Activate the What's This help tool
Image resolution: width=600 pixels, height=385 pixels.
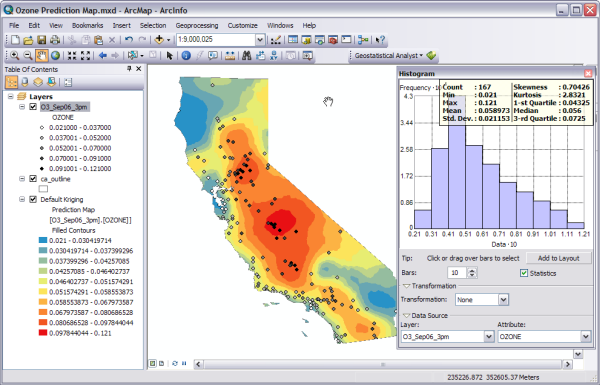380,40
